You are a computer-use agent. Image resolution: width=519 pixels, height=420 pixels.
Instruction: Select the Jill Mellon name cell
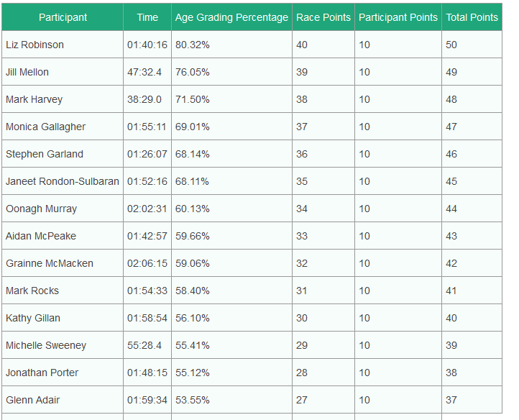point(63,72)
